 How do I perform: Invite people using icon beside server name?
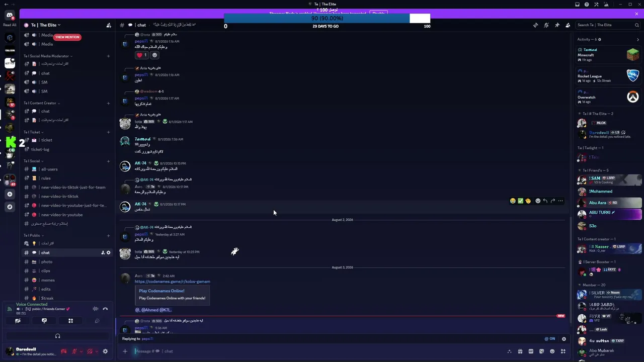click(x=109, y=25)
